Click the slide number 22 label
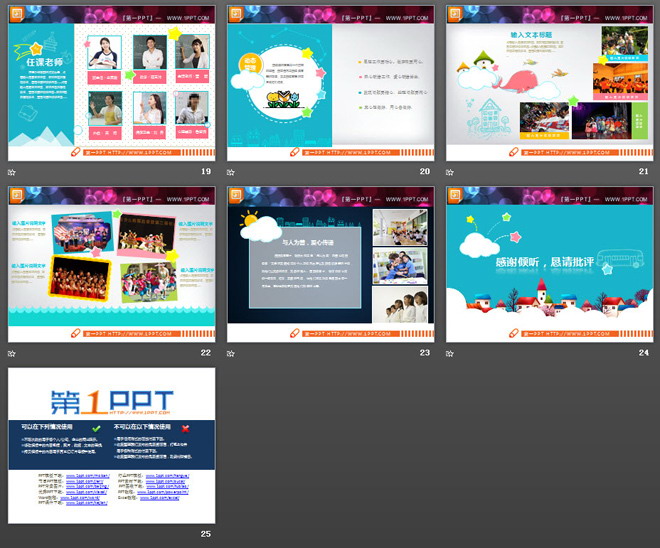Image resolution: width=660 pixels, height=548 pixels. pos(205,353)
